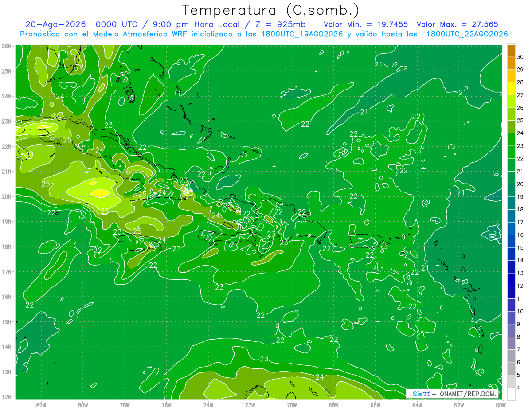Click the legend value 10
The height and width of the screenshot is (411, 532).
coord(520,311)
